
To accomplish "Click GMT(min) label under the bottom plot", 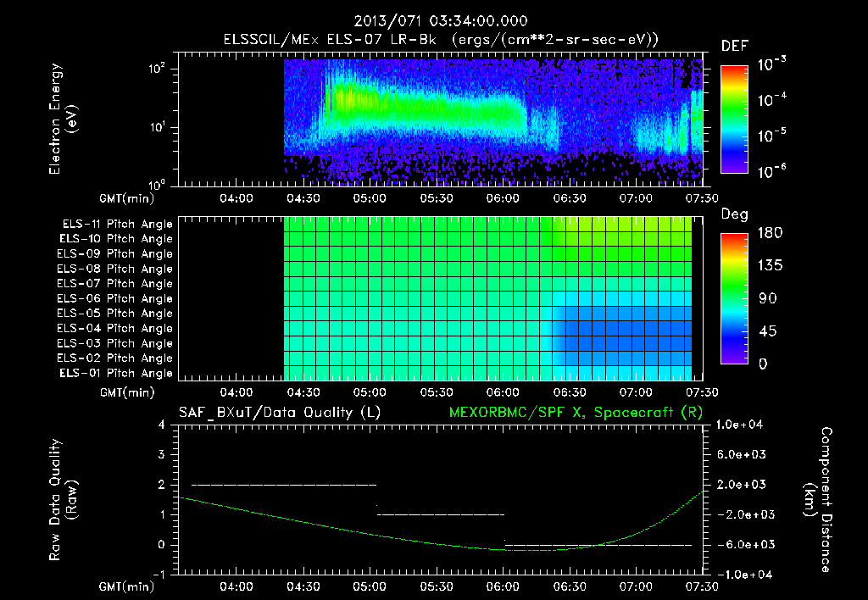I will tap(127, 586).
